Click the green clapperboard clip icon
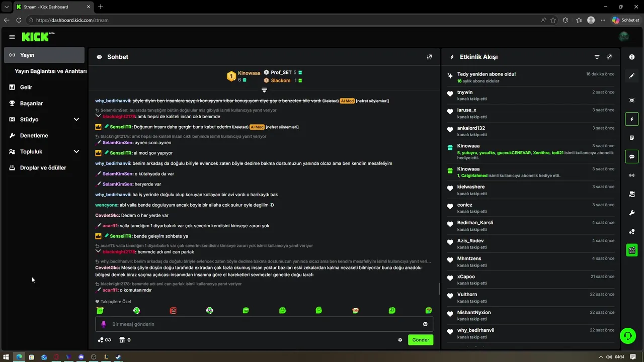This screenshot has width=644, height=362. (x=632, y=250)
